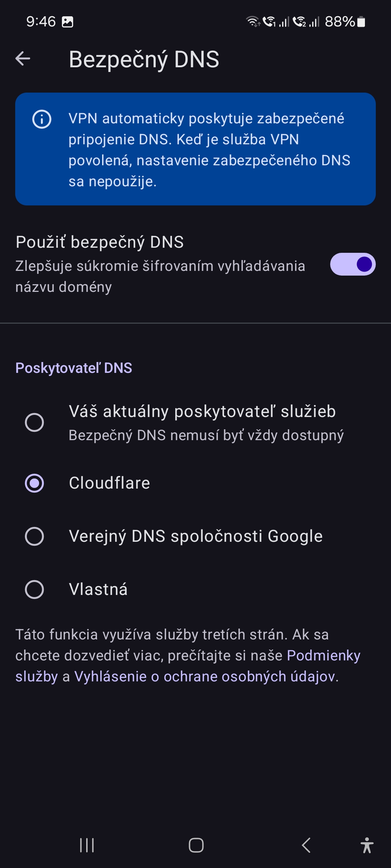Tap the screenshot notification icon in status bar
Screen dimensions: 391x868
click(68, 22)
